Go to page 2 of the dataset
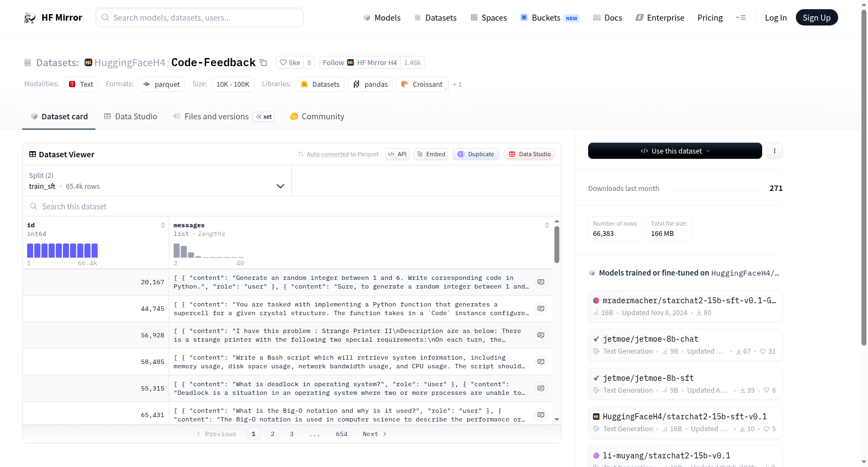This screenshot has height=467, width=868. pyautogui.click(x=272, y=434)
